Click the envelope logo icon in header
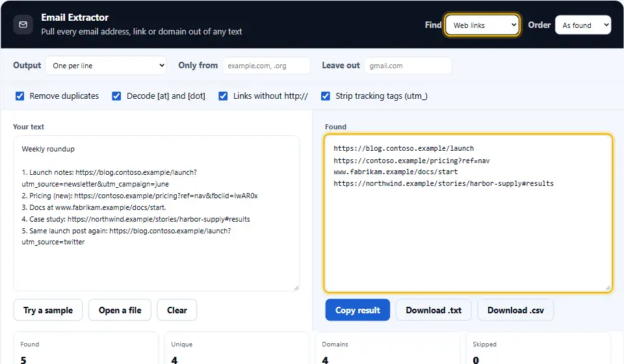This screenshot has width=624, height=364. coord(23,25)
